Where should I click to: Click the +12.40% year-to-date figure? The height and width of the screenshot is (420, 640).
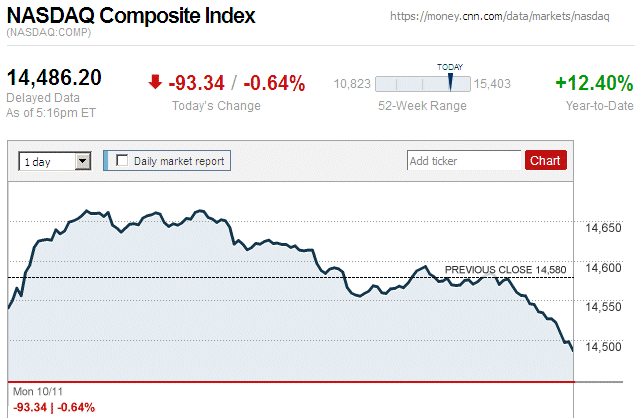click(x=594, y=83)
